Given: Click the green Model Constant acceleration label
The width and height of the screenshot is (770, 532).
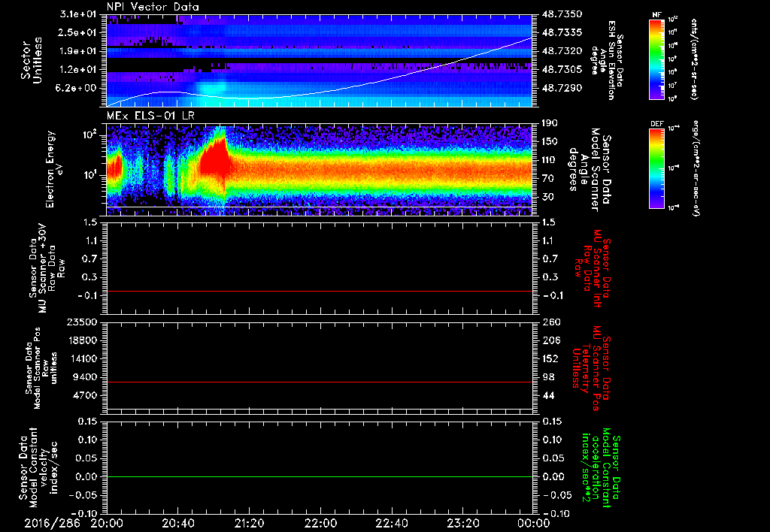Looking at the screenshot, I should coord(600,469).
